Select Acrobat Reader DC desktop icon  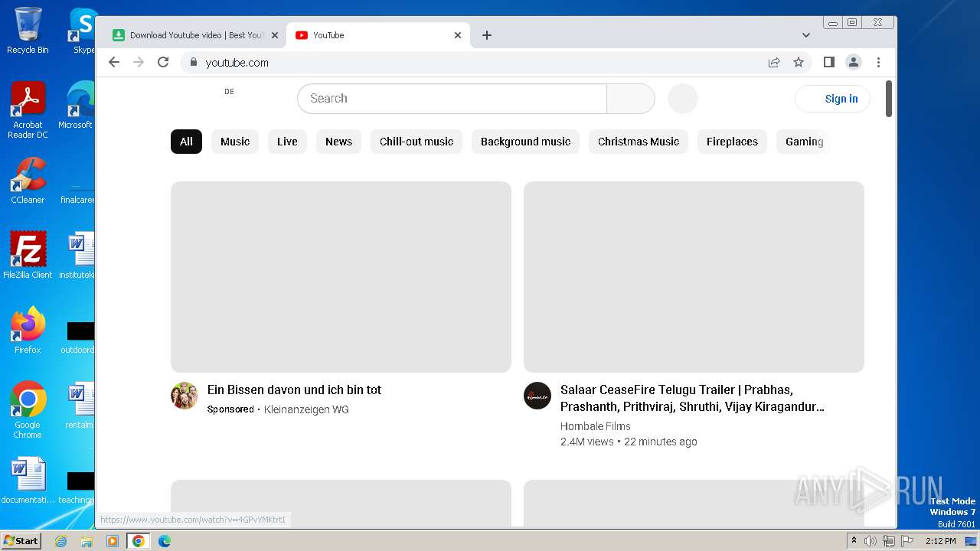click(x=28, y=110)
